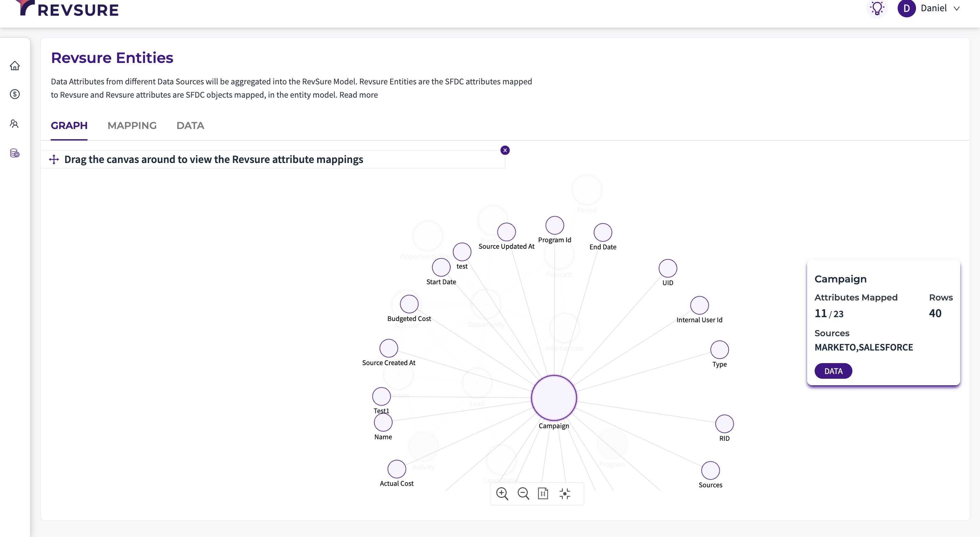Screen dimensions: 980x537
Task: Click the faded Opportunity entity node
Action: click(x=486, y=304)
